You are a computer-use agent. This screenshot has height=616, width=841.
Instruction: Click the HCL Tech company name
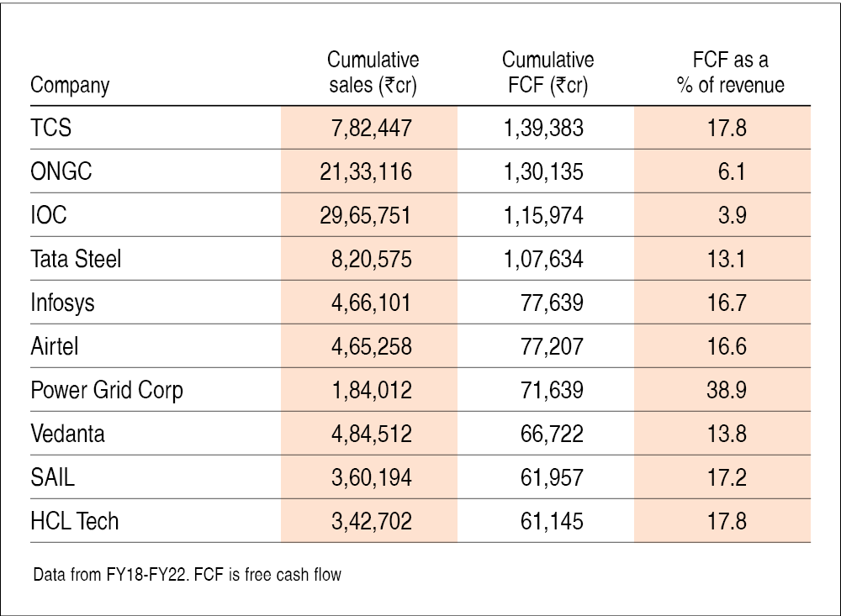point(74,521)
